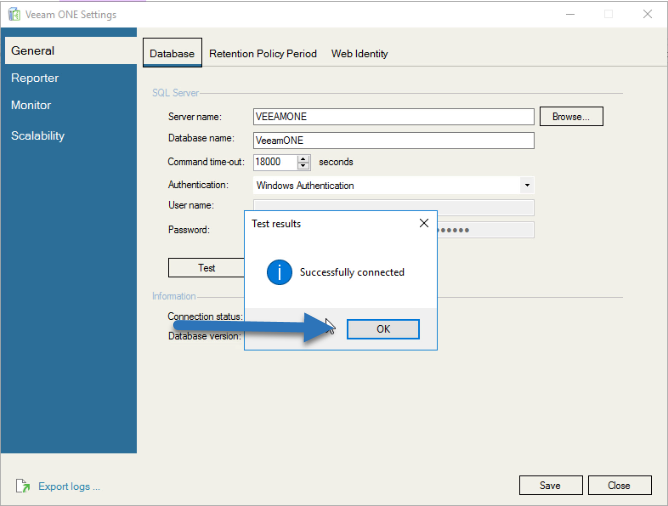Click the blue information icon

point(279,272)
